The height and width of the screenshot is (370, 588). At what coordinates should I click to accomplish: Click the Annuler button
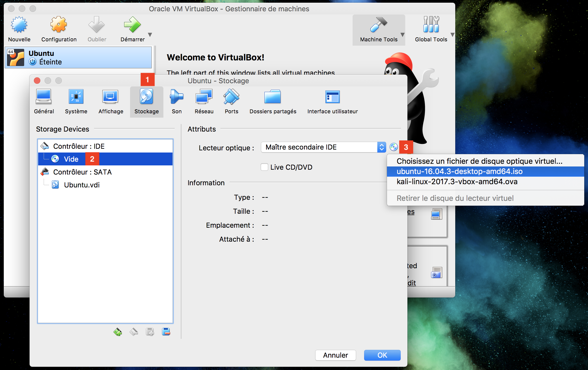pyautogui.click(x=335, y=355)
